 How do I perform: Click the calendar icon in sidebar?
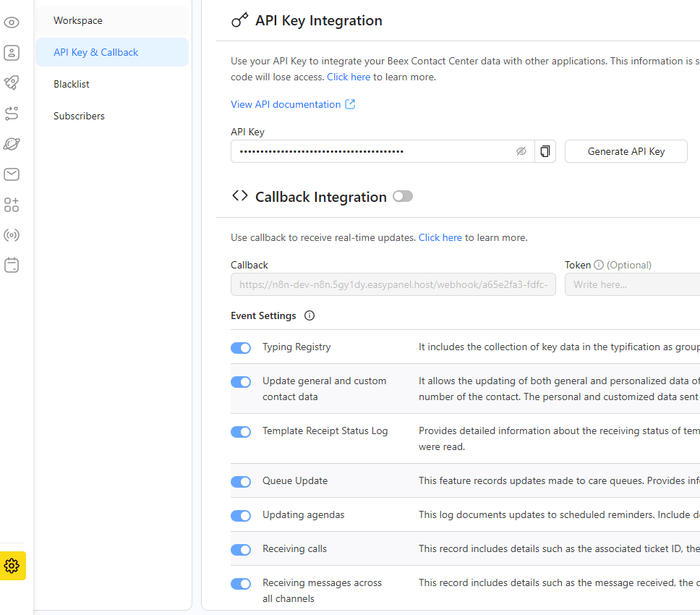pyautogui.click(x=12, y=266)
